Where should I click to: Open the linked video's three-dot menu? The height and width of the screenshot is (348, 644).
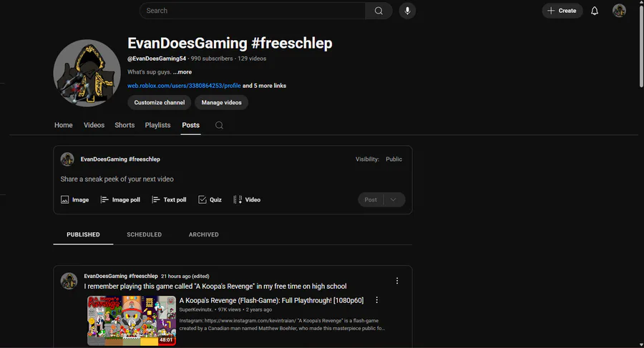376,300
